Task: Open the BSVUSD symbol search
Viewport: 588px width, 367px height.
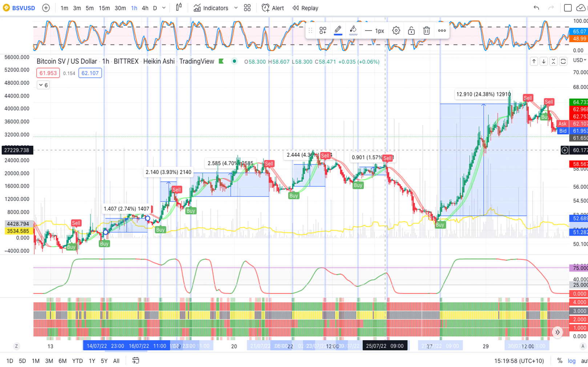Action: [19, 8]
